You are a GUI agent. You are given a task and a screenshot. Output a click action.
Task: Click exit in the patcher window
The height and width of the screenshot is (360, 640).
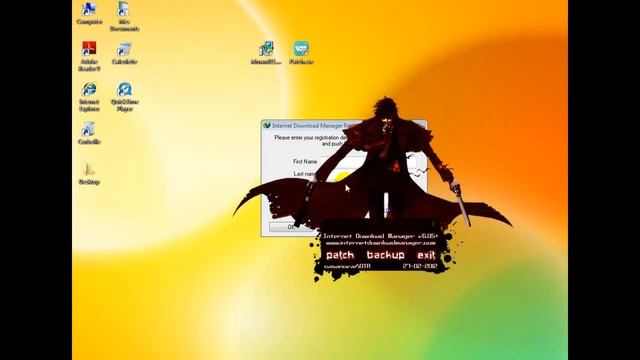click(x=426, y=256)
